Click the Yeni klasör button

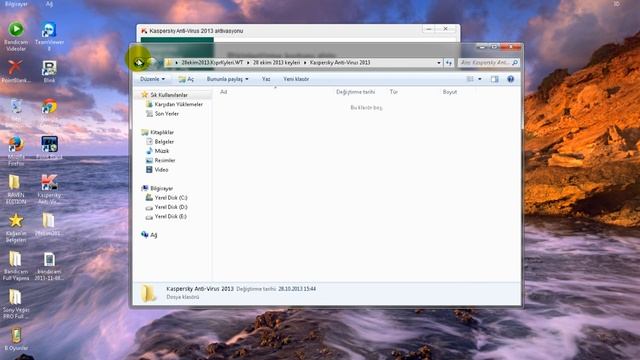[296, 79]
